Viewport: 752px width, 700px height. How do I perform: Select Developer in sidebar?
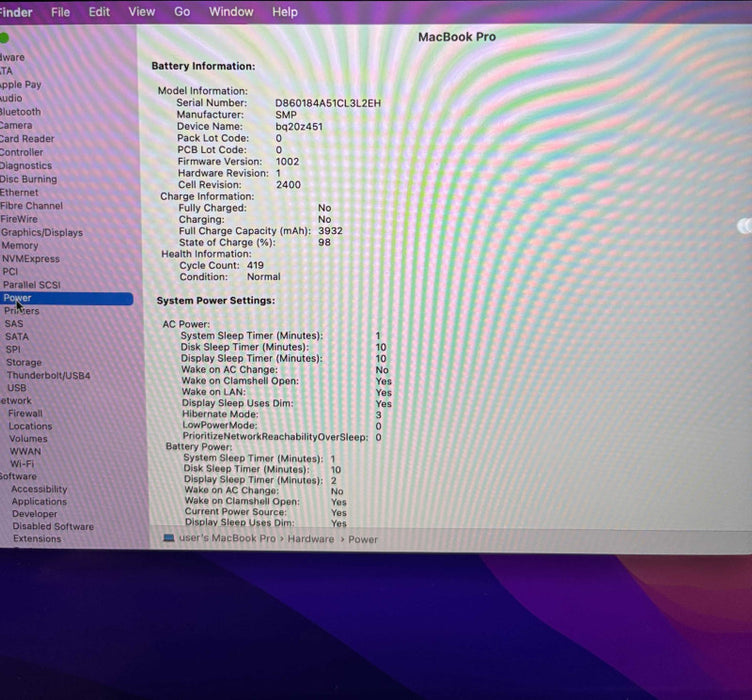pyautogui.click(x=35, y=514)
